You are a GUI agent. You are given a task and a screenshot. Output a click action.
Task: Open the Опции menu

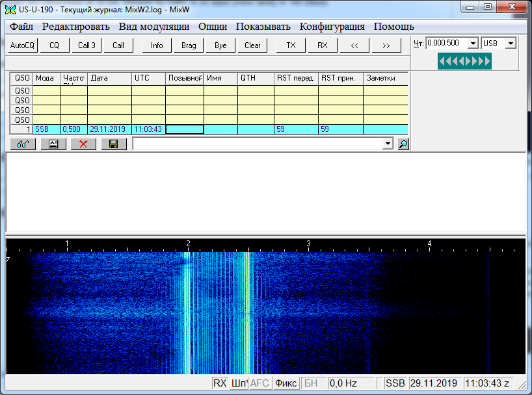pyautogui.click(x=213, y=27)
